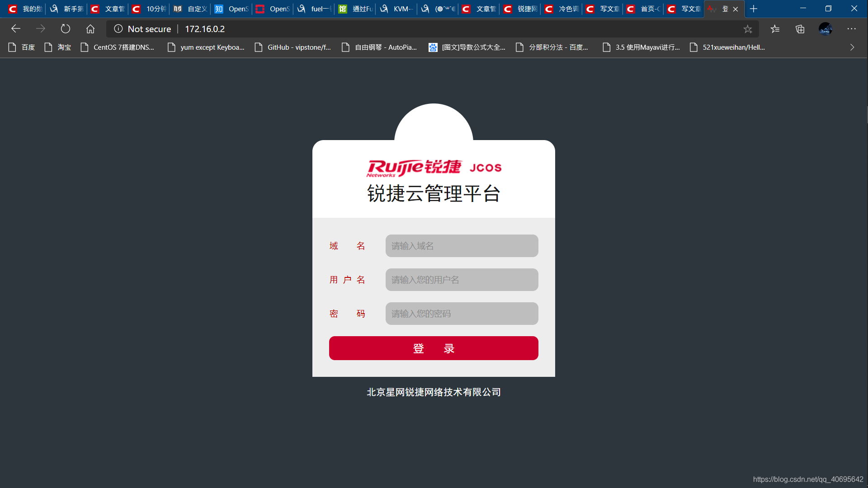Click the Ruijie JCOS logo
This screenshot has height=488, width=868.
pos(434,168)
